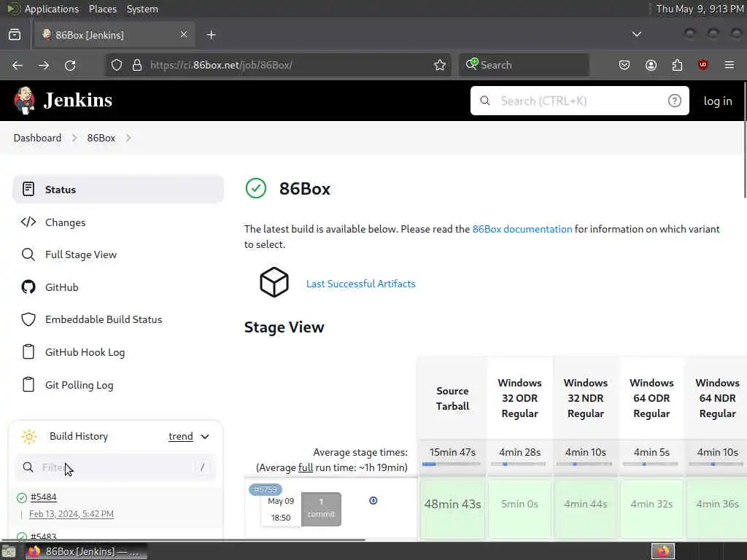This screenshot has width=747, height=560.
Task: Click the build #5484 success status icon
Action: pos(21,497)
